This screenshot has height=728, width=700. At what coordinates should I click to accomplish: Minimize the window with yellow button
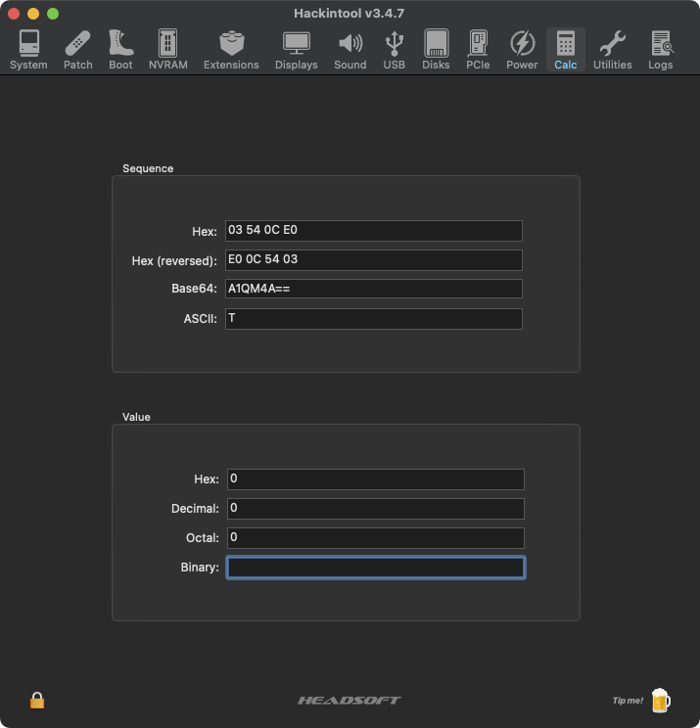tap(33, 14)
